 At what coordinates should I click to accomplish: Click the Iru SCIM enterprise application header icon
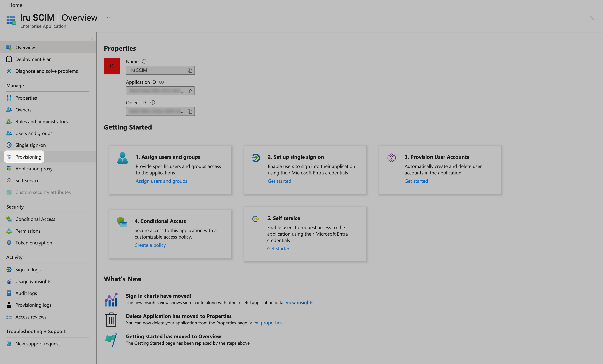11,20
